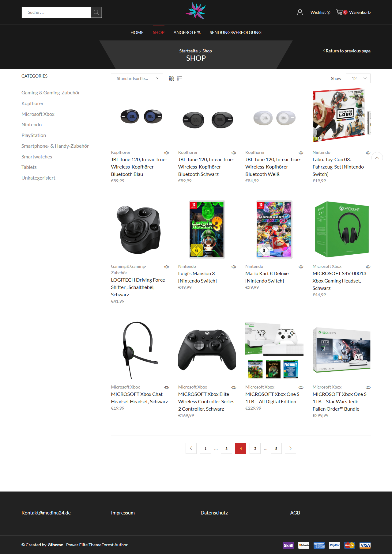Viewport: 392px width, 554px height.
Task: Open the SENDUNGSVERFOLGUNG menu item
Action: pyautogui.click(x=236, y=32)
